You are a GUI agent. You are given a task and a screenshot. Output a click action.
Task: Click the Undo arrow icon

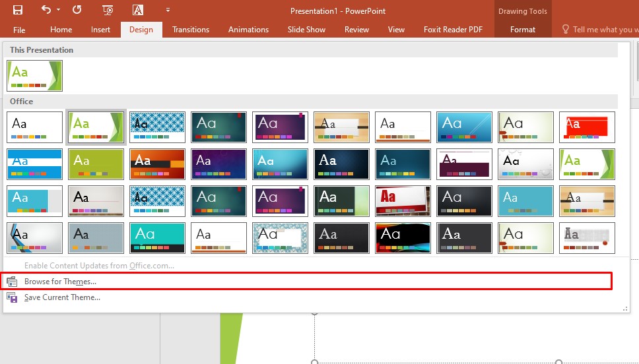click(x=46, y=10)
